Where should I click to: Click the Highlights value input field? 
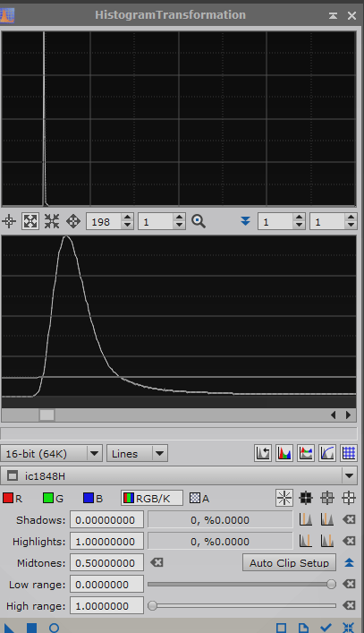pyautogui.click(x=106, y=541)
